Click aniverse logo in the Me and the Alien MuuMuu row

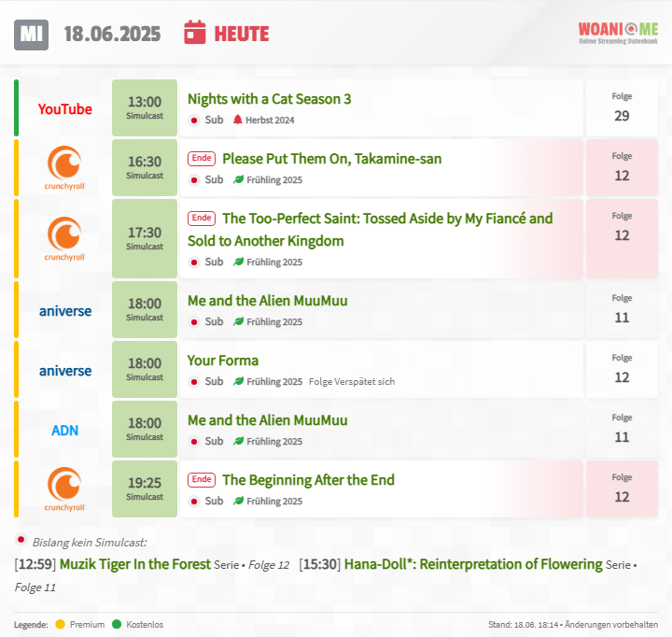(x=65, y=311)
